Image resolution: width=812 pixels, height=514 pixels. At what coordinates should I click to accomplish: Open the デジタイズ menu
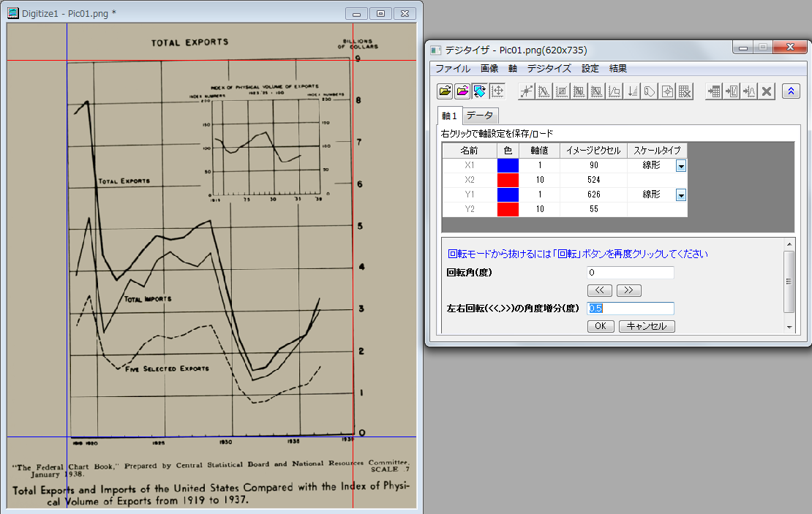(549, 68)
